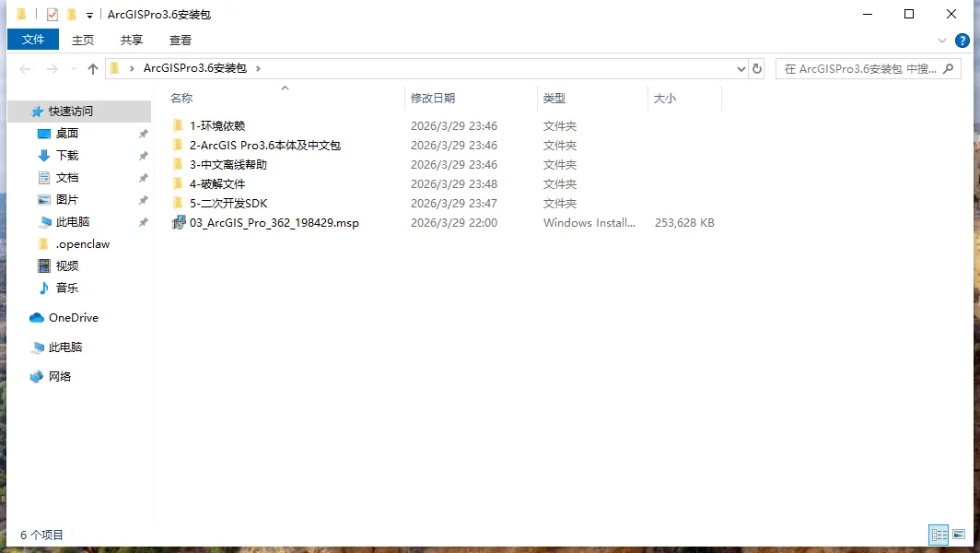Sort by the 类型 column header
Viewport: 980px width, 553px height.
click(554, 99)
